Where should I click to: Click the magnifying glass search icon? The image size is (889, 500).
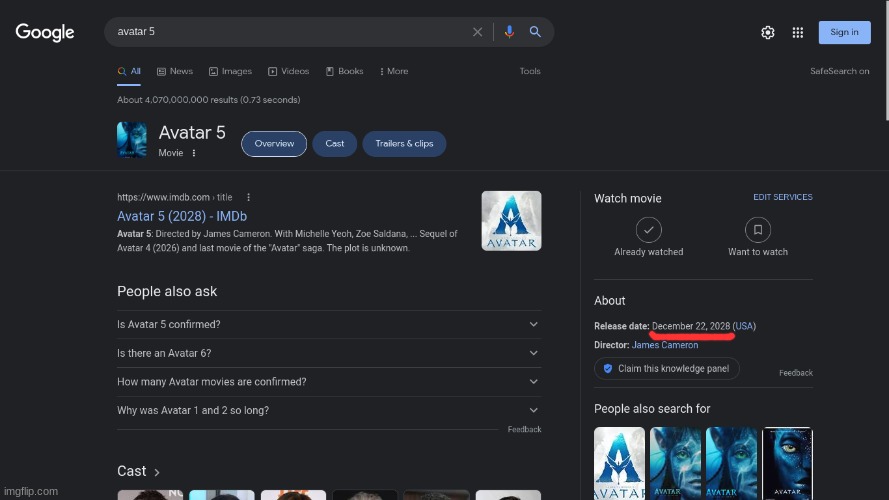535,32
